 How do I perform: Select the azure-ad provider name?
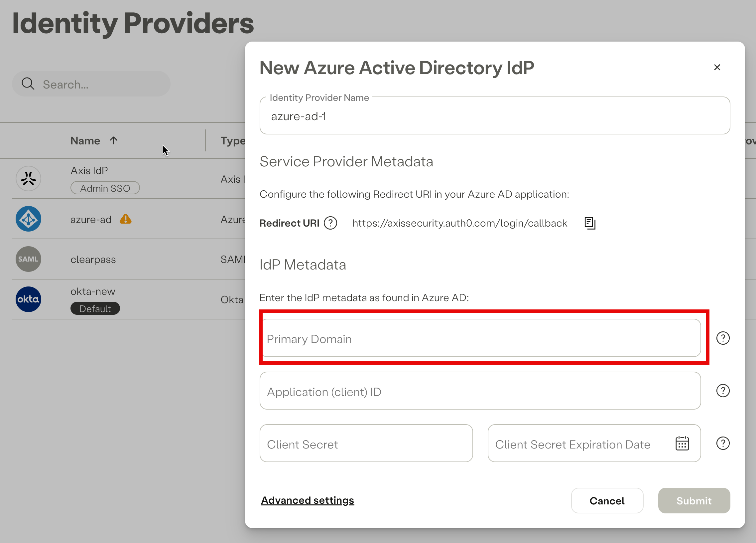[x=91, y=220]
